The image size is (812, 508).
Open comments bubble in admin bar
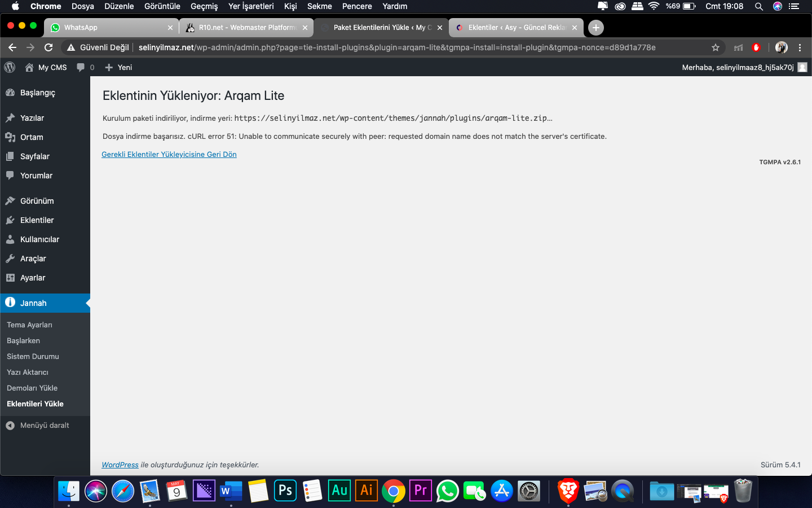(x=85, y=67)
